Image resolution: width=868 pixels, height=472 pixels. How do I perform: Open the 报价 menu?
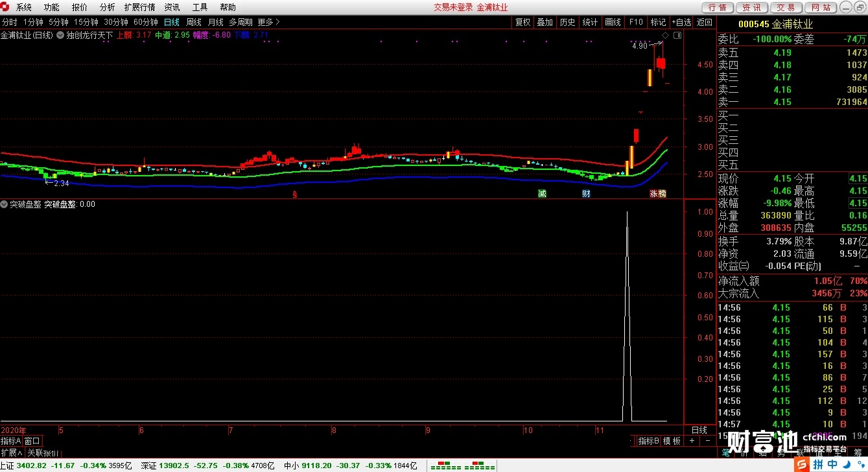pos(79,8)
